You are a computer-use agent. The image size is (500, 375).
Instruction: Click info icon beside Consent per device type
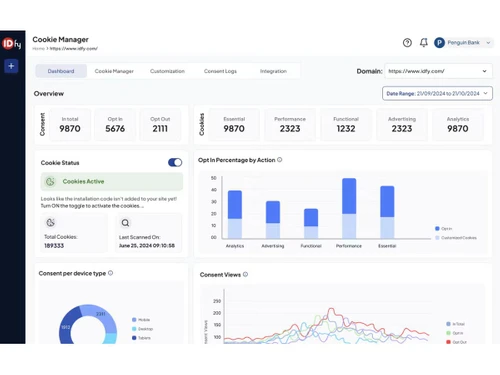point(110,273)
